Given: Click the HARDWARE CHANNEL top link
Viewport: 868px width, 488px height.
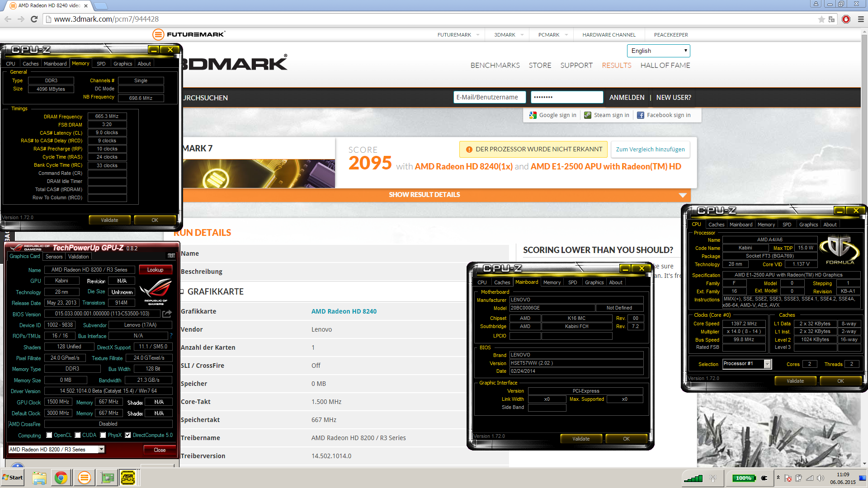Looking at the screenshot, I should (609, 35).
